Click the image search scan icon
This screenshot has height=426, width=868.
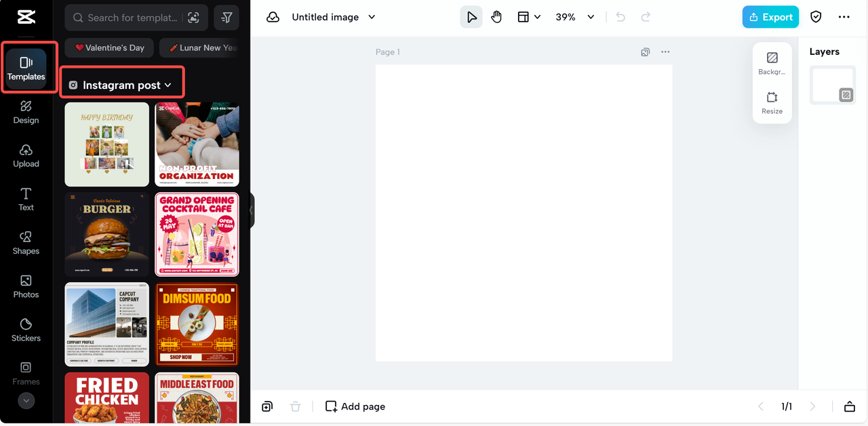pos(194,18)
